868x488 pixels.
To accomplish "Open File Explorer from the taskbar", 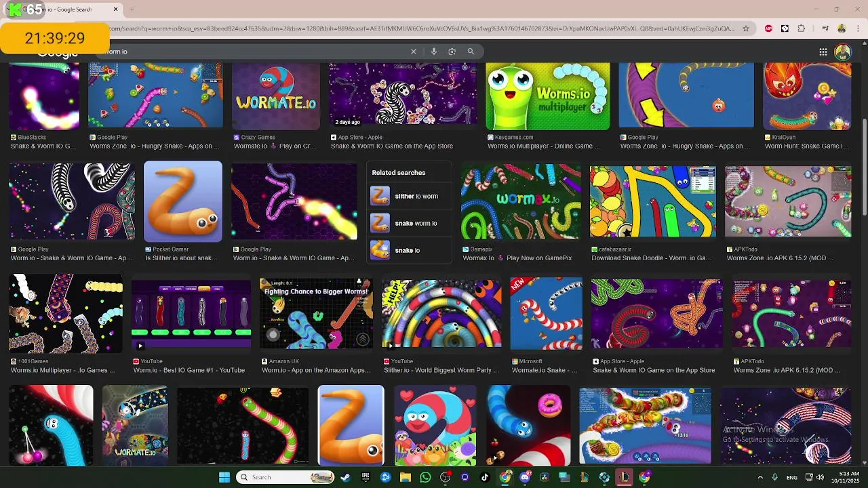I will (406, 477).
